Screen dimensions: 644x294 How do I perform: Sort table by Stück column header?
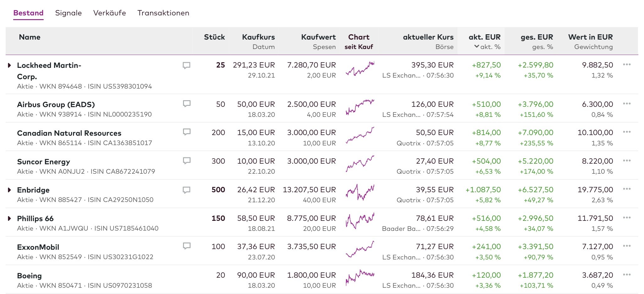coord(214,37)
